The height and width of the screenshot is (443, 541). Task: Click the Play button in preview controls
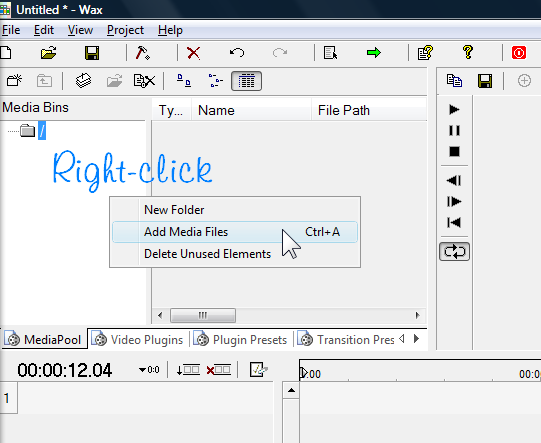pyautogui.click(x=454, y=110)
